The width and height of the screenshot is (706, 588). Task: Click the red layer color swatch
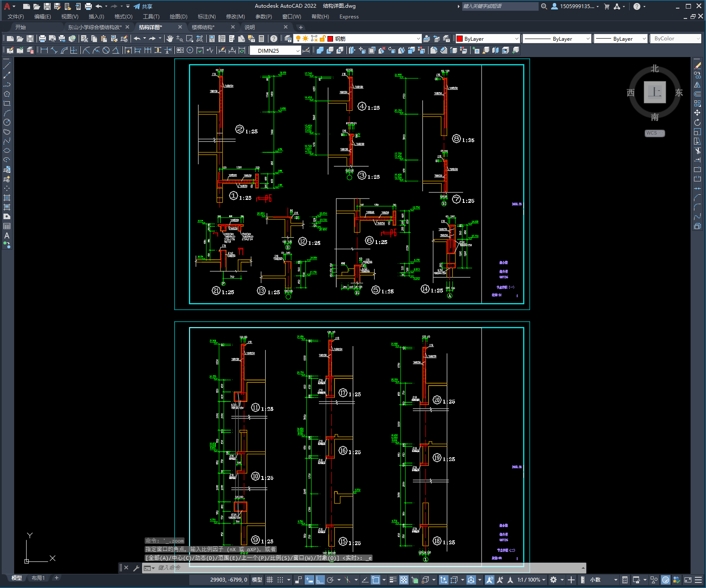click(330, 39)
